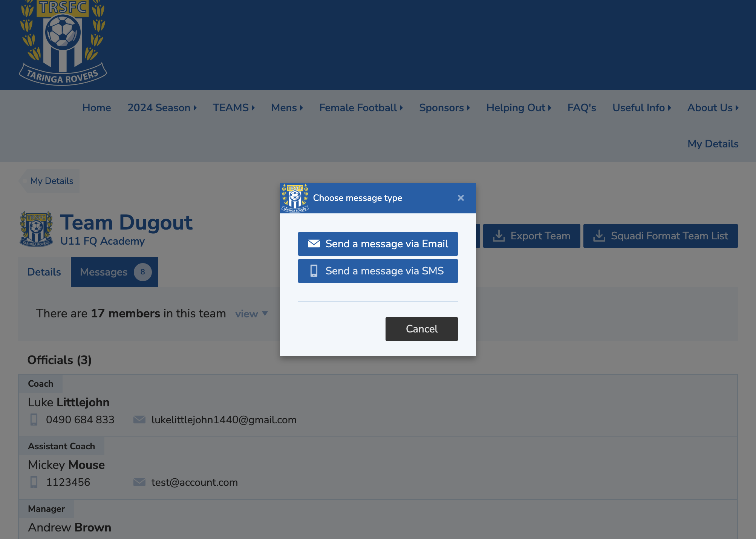
Task: Click phone icon beside 1123456
Action: tap(34, 482)
